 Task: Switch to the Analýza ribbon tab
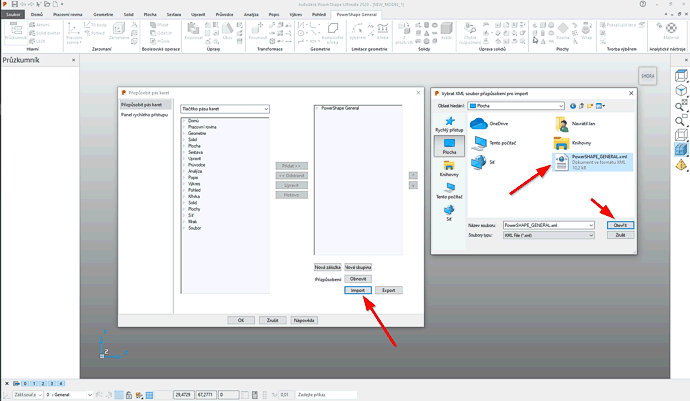pyautogui.click(x=251, y=15)
